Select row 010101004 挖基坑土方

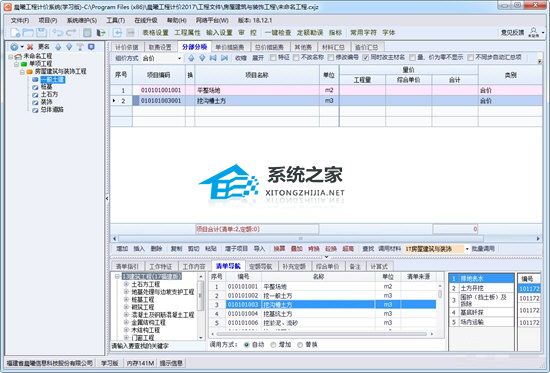tap(323, 314)
